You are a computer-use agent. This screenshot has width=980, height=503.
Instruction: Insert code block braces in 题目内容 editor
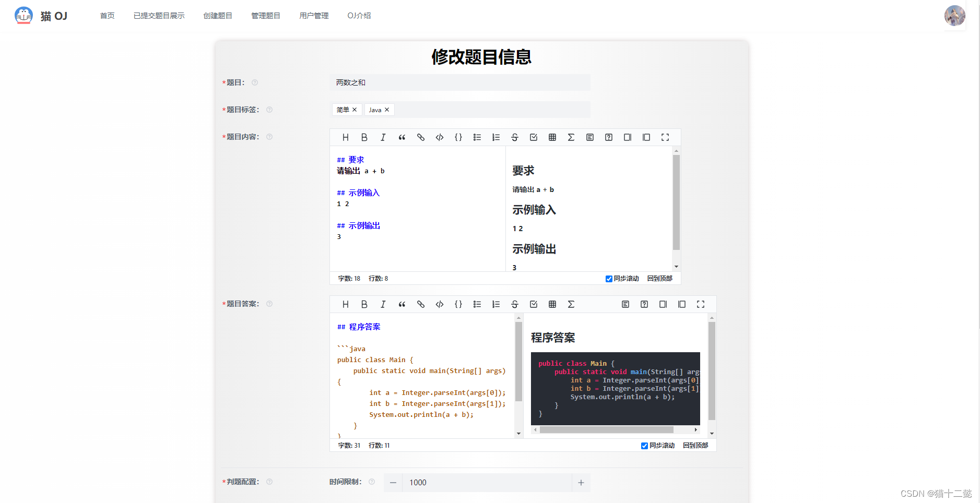(458, 137)
